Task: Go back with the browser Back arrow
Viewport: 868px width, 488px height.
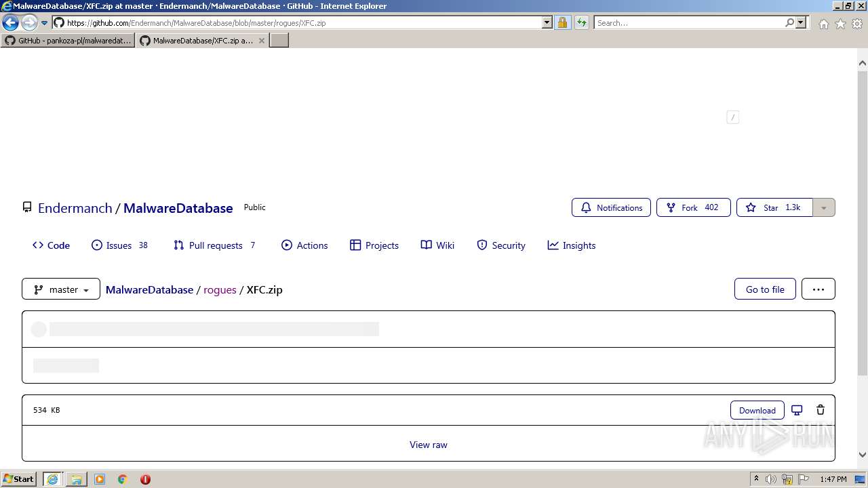Action: click(11, 23)
